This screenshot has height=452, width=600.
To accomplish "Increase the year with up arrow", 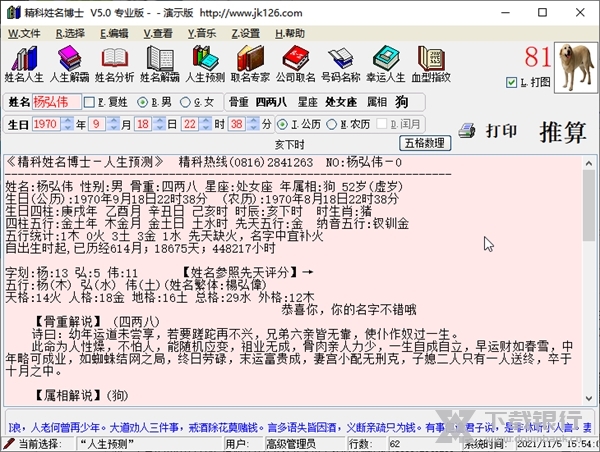I will 68,121.
